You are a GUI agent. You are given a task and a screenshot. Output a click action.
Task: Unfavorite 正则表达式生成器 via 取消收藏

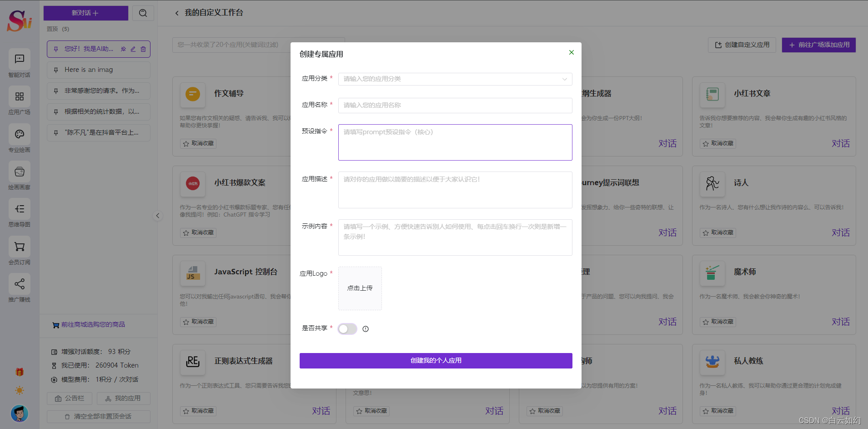(x=198, y=411)
